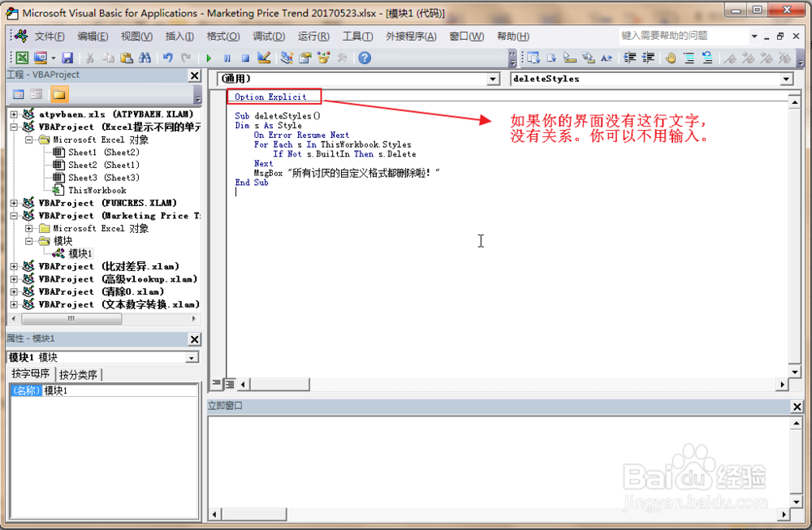The image size is (812, 530).
Task: Close the 工程 - VBAProject panel
Action: [195, 75]
